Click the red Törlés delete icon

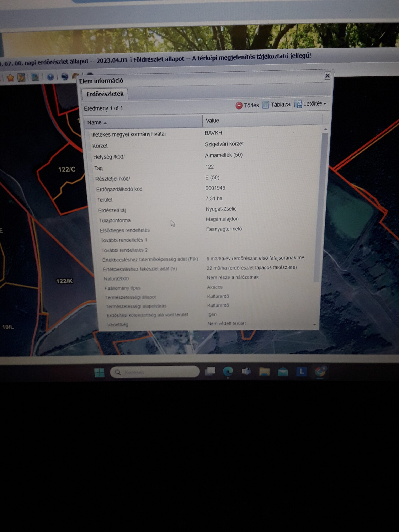pyautogui.click(x=239, y=106)
